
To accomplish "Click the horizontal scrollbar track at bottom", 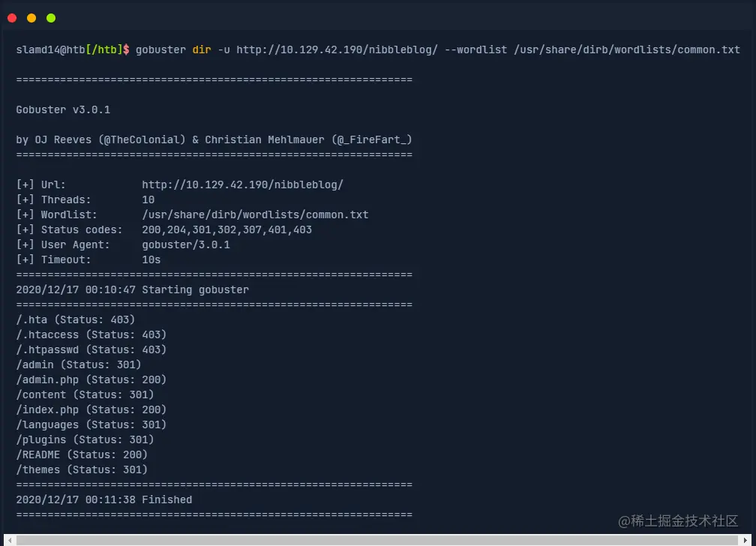I will coord(377,540).
